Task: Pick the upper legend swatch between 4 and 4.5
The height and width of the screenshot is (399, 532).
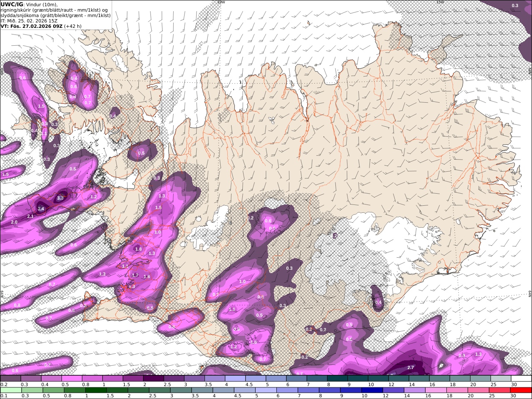Action: [235, 379]
